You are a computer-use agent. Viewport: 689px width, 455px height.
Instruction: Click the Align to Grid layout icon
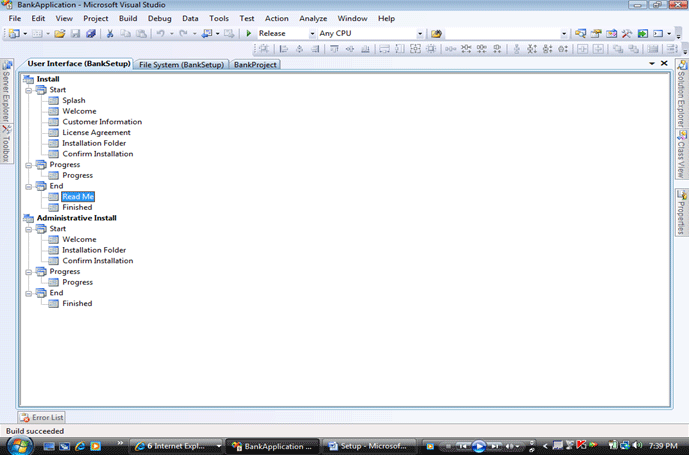coord(264,49)
